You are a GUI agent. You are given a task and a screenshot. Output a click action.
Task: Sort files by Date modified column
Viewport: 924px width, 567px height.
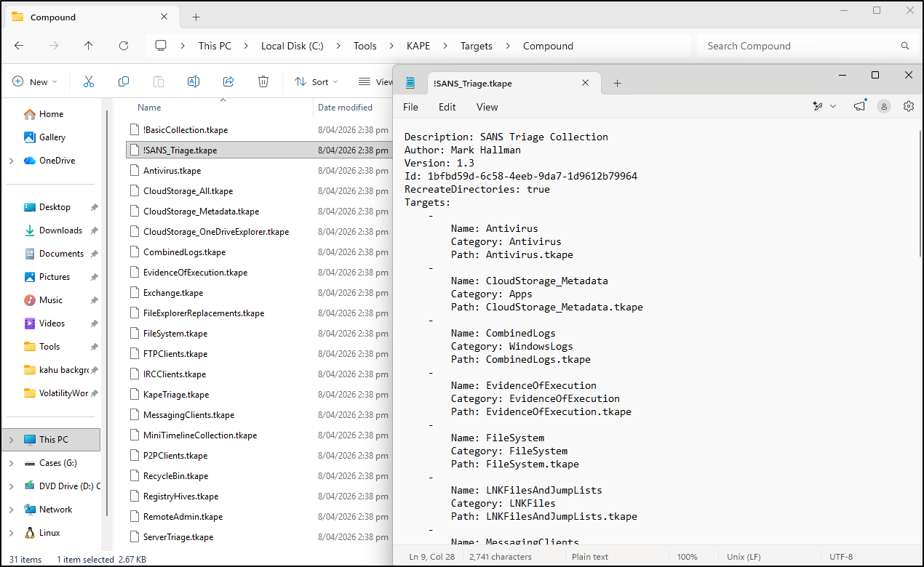(x=345, y=108)
